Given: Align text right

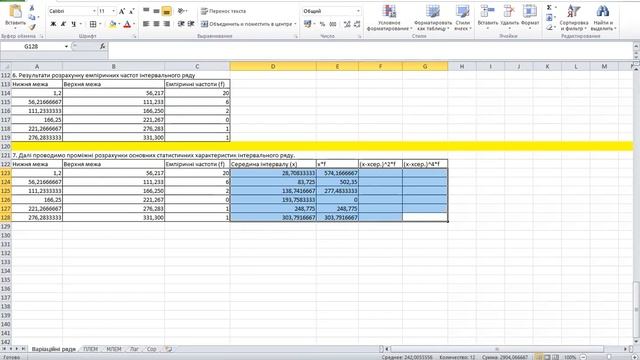Looking at the screenshot, I should [x=167, y=24].
